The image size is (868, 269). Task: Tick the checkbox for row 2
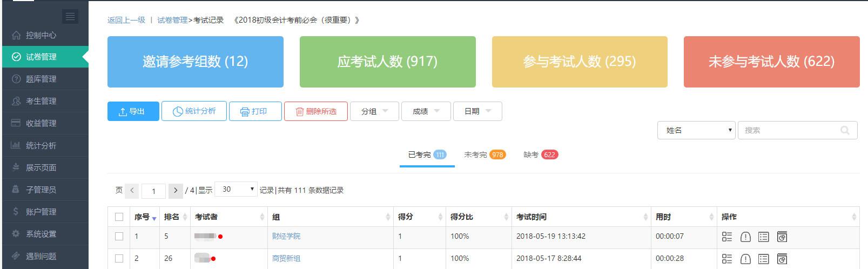(119, 259)
